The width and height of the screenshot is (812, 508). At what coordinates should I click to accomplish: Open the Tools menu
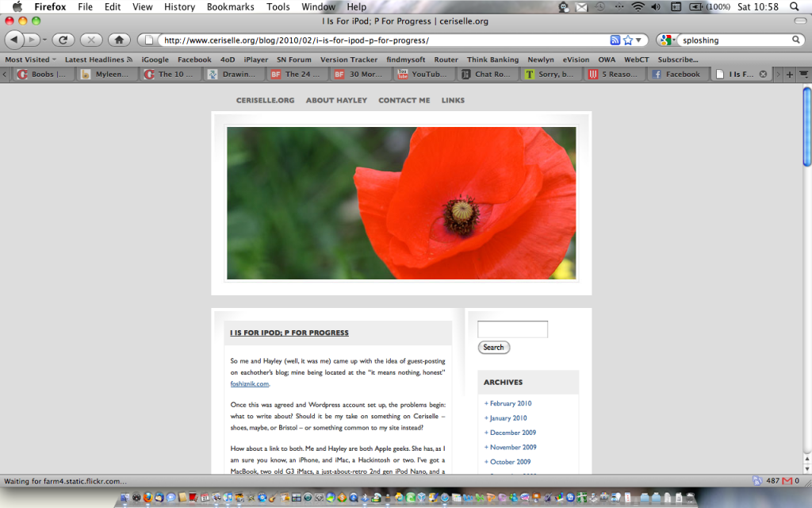pyautogui.click(x=278, y=6)
